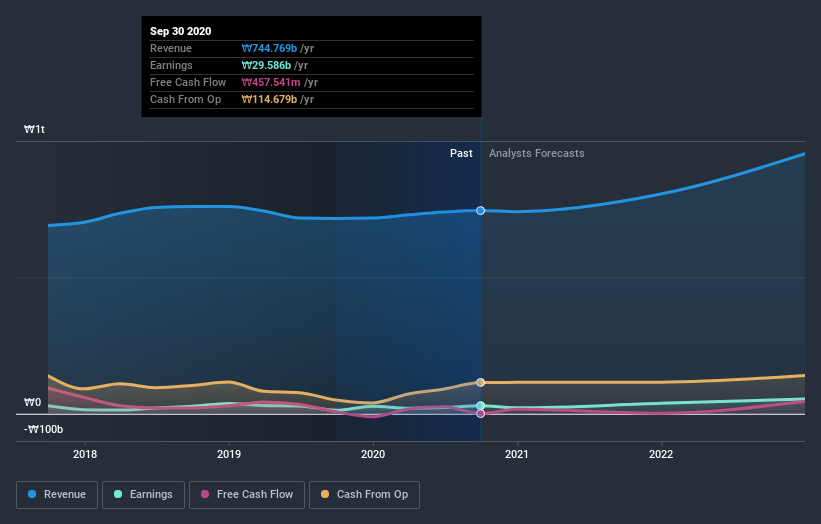Click the Revenue row label in tooltip

pos(171,48)
